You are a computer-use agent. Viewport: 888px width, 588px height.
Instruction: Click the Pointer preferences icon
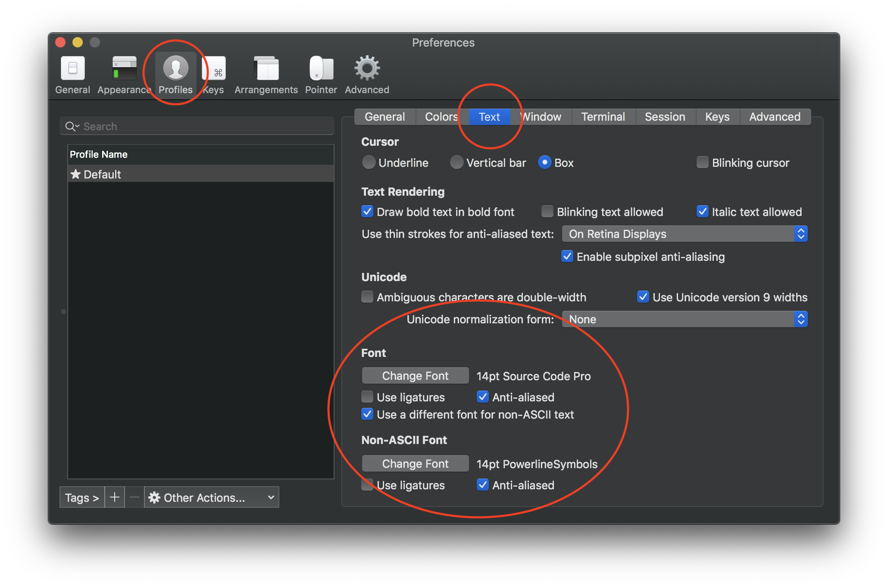click(320, 68)
